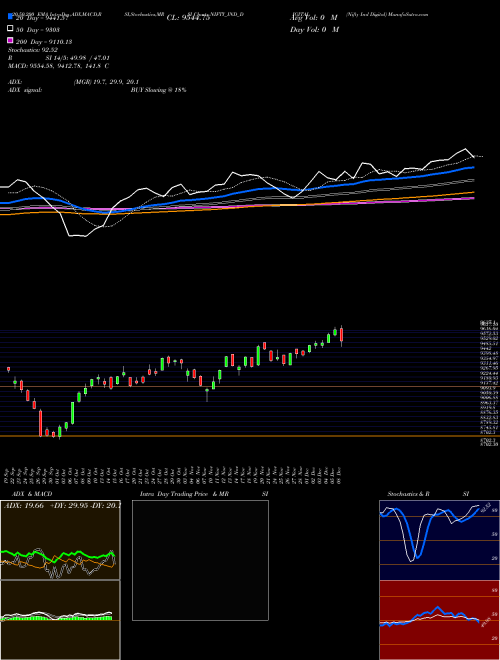
Task: Click the Stochastics & RSI panel title
Action: point(428,494)
